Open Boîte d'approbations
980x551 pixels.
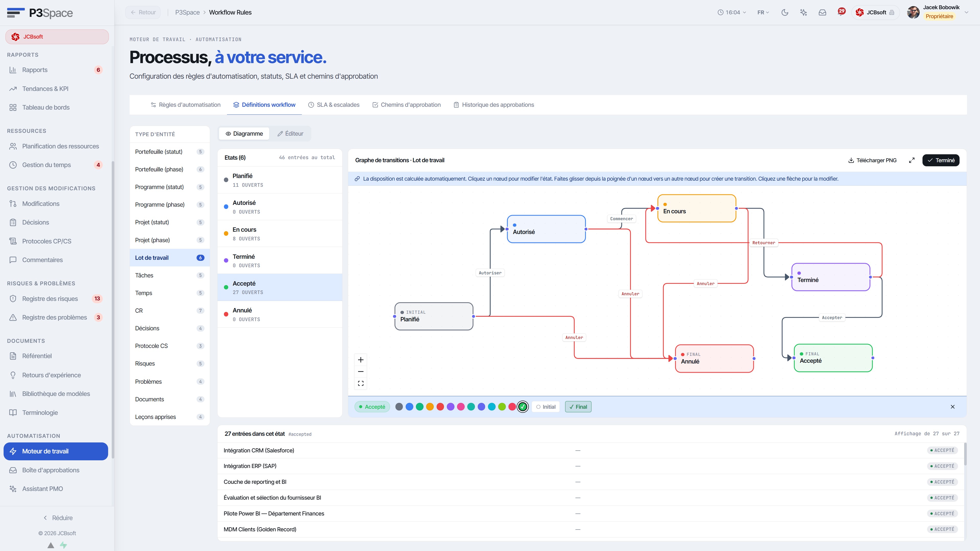[56, 470]
